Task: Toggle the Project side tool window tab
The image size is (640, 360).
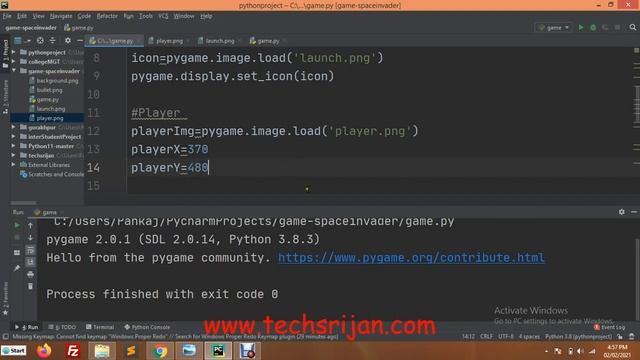Action: point(5,53)
